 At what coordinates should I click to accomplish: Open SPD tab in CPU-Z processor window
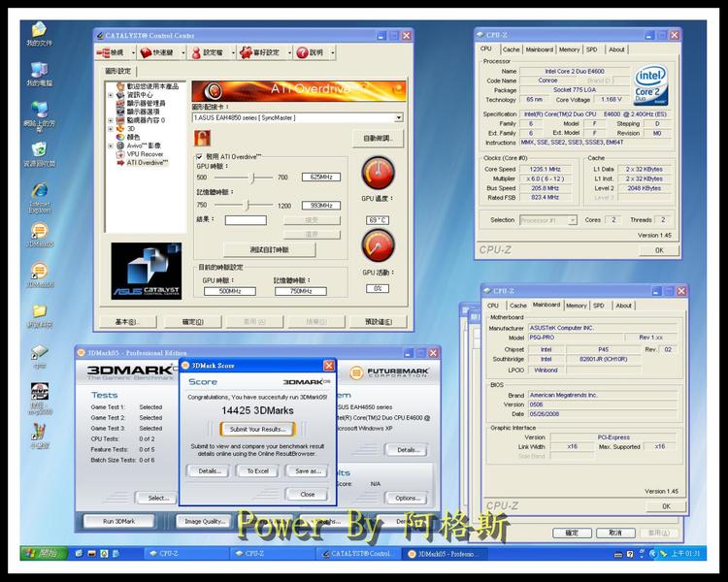(591, 49)
